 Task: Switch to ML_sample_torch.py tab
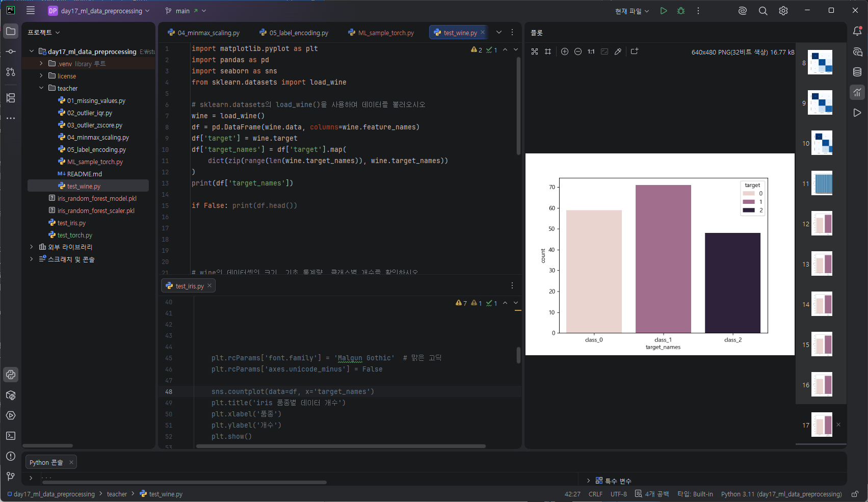[x=381, y=33]
